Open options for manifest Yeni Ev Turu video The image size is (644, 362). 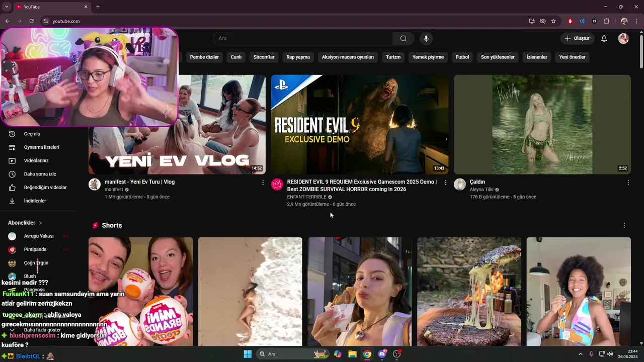[x=263, y=182]
